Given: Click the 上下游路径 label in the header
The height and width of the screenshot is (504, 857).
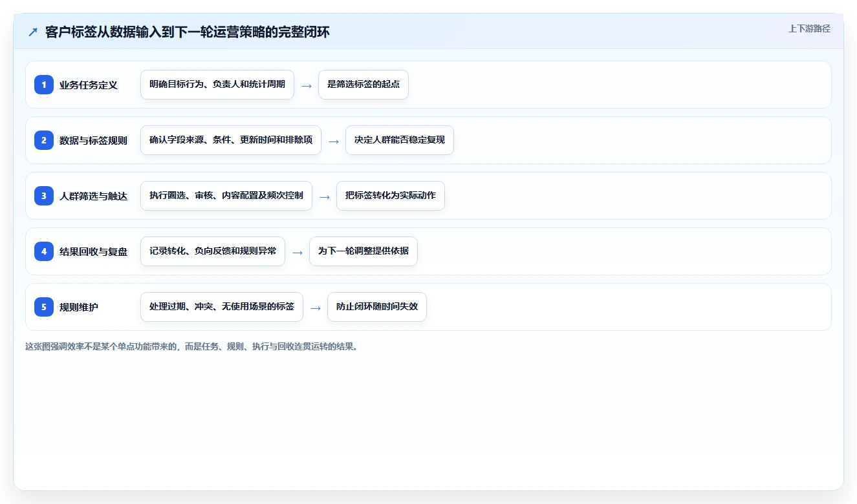Looking at the screenshot, I should (809, 28).
